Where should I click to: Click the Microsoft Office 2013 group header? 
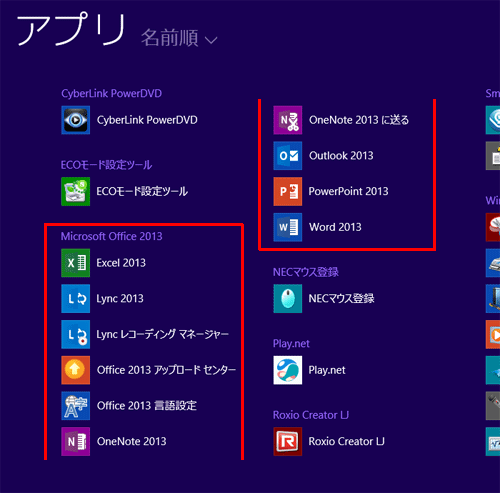tap(111, 236)
